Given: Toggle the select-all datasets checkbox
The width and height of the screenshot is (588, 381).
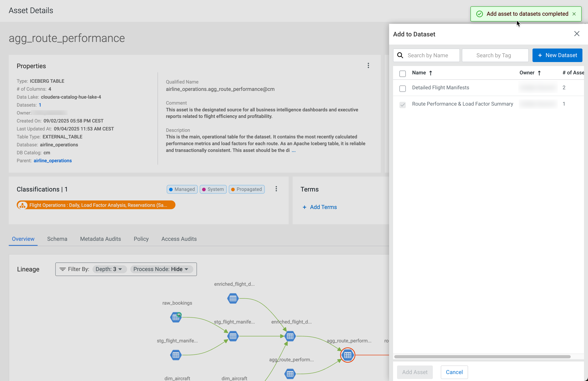Looking at the screenshot, I should (402, 74).
